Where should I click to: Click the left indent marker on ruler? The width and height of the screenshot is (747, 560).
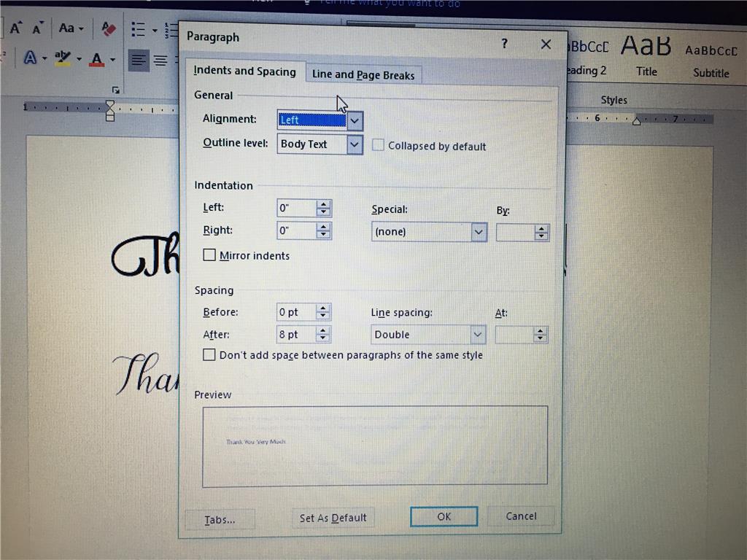110,111
